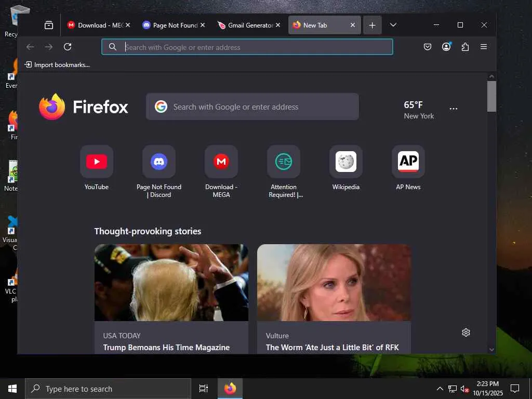
Task: Close the New Tab tab
Action: tap(353, 25)
